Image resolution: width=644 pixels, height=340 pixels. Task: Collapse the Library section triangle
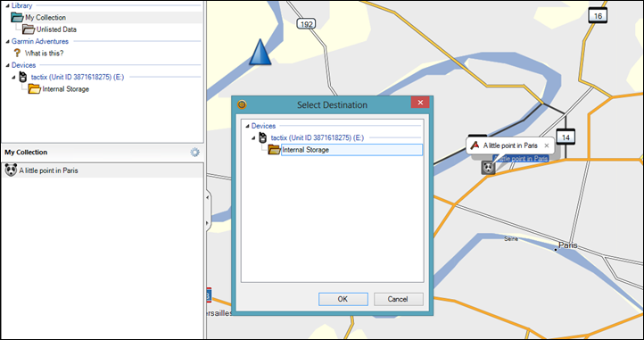tap(8, 5)
